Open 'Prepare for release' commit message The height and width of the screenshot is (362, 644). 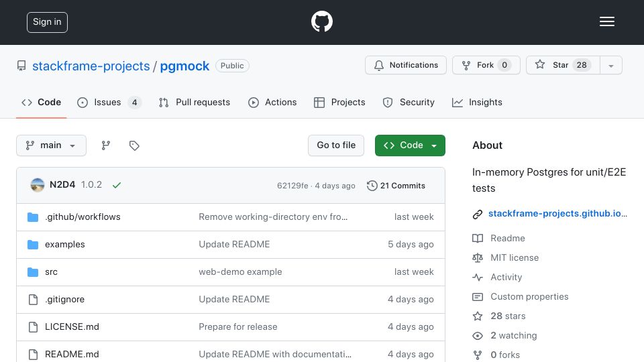pos(237,326)
